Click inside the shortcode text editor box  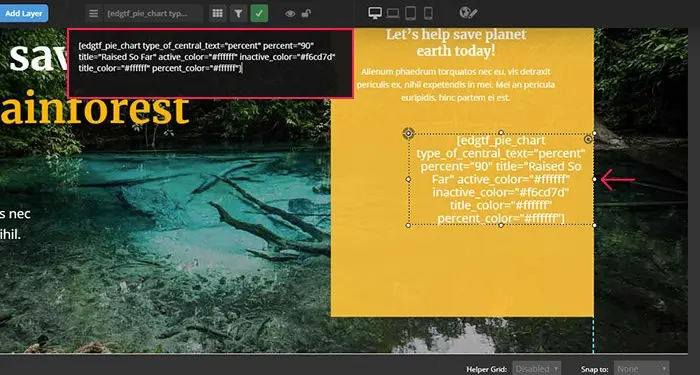[210, 63]
